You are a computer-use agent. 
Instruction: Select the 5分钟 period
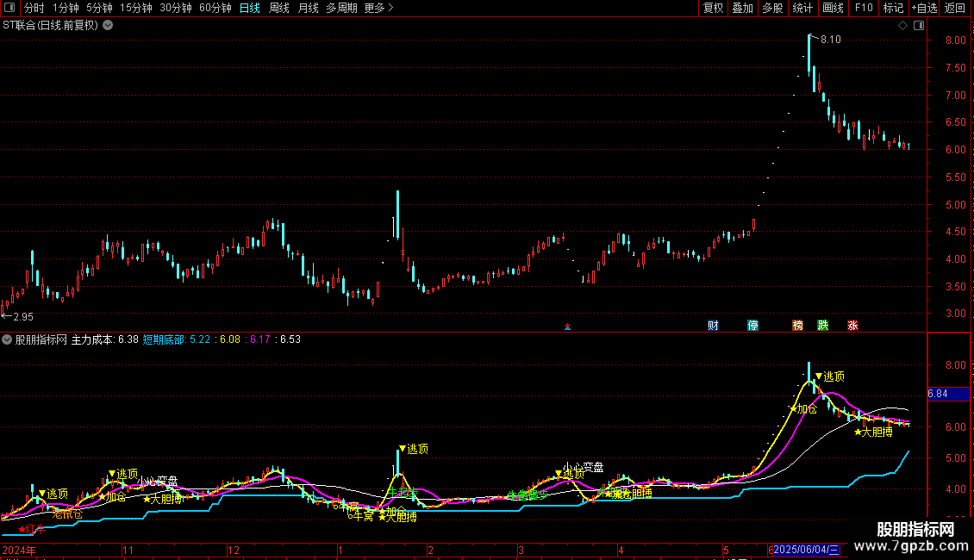(99, 8)
